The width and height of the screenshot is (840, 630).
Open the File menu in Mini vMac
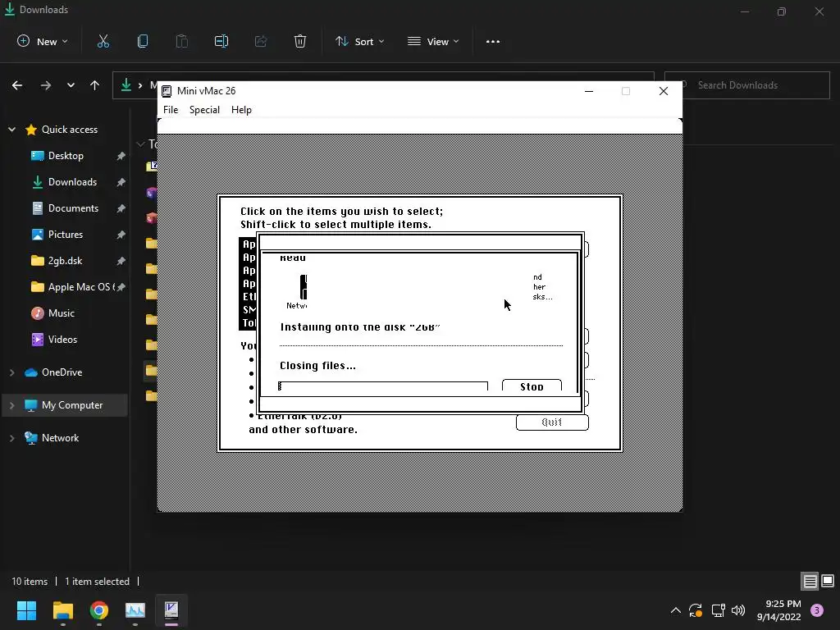pos(171,110)
